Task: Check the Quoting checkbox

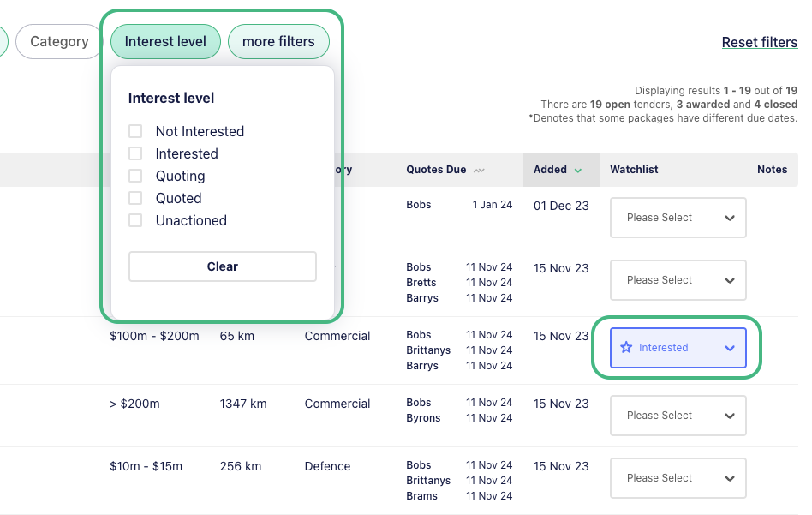Action: point(135,176)
